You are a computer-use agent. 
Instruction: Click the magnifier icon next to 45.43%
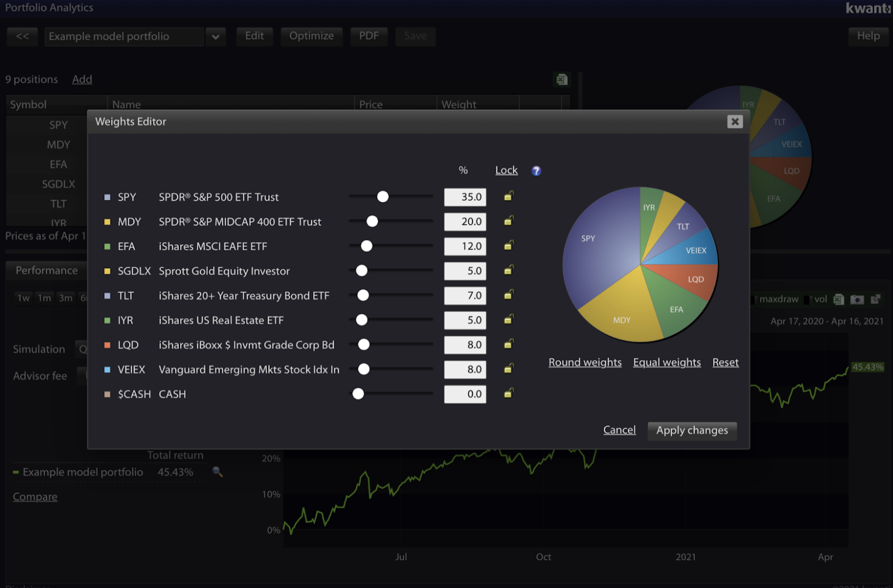point(217,472)
